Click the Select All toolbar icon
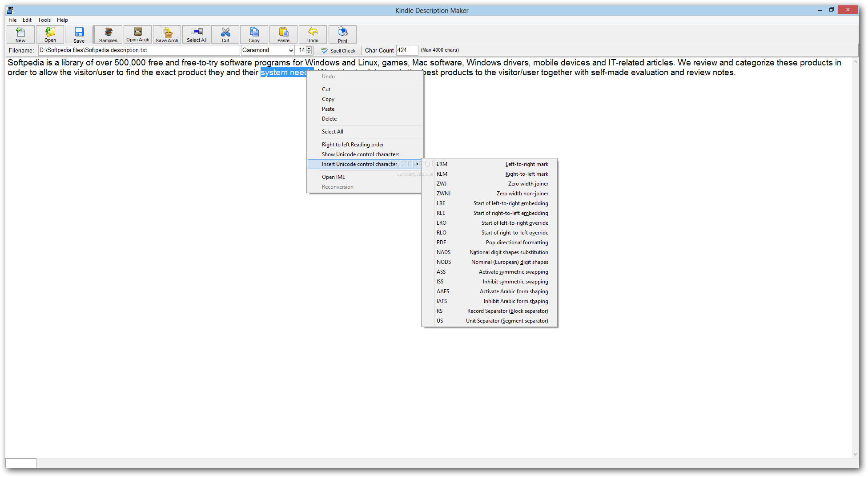The image size is (868, 477). [196, 34]
